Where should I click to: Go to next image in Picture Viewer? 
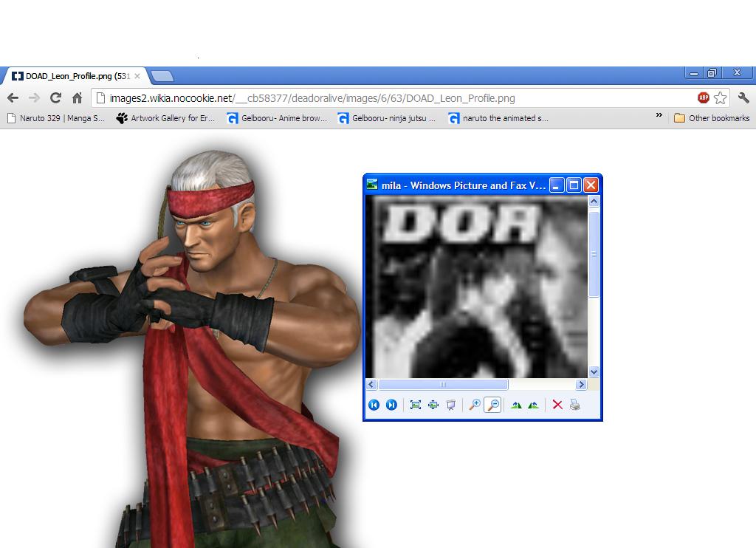click(x=391, y=405)
